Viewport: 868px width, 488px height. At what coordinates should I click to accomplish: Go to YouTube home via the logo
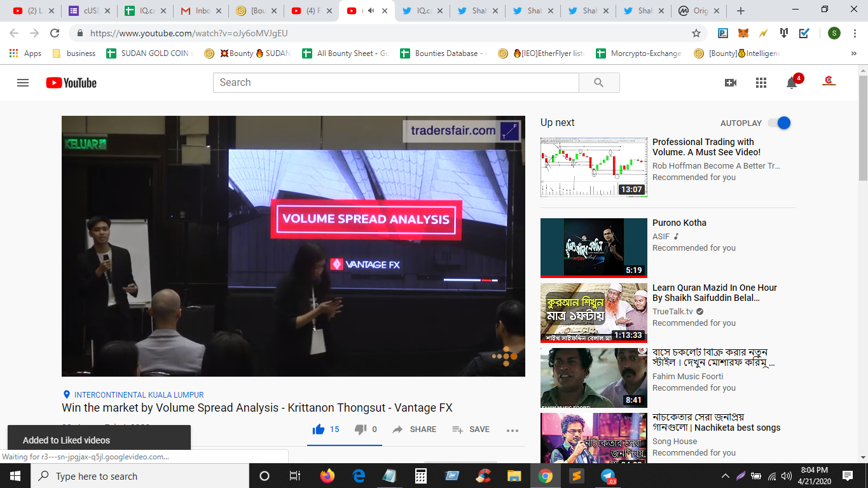click(71, 83)
